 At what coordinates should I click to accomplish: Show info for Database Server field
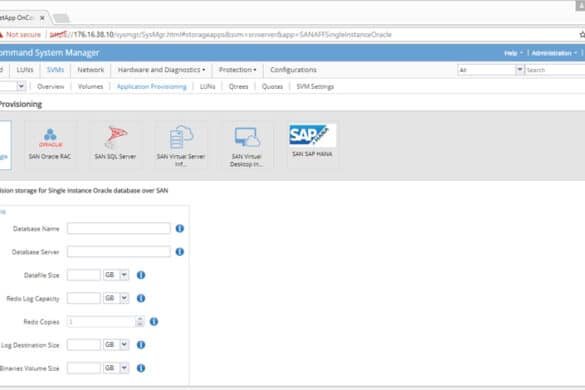tap(179, 252)
